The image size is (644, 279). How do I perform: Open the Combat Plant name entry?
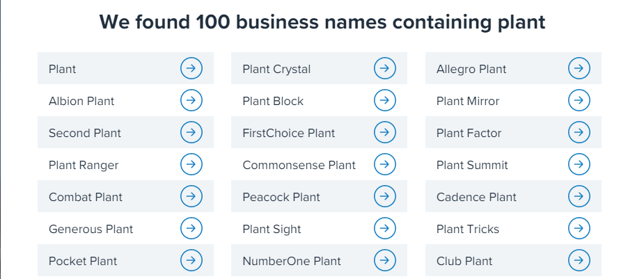pos(86,197)
